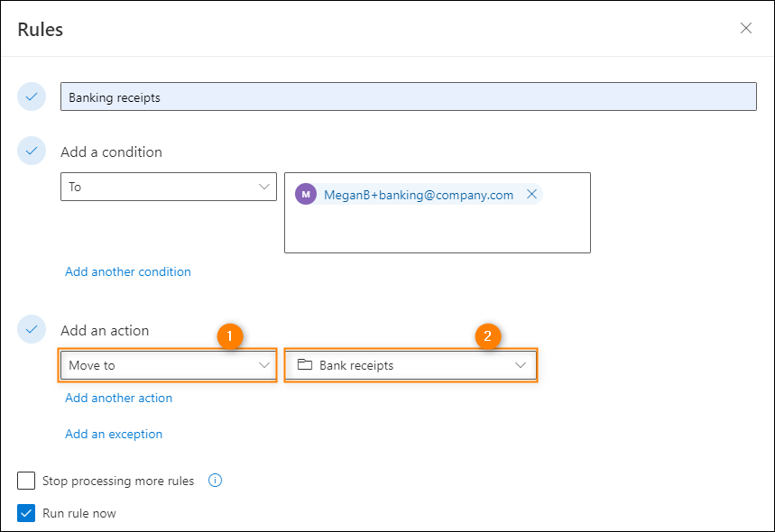Expand the Move to action dropdown
This screenshot has width=775, height=532.
click(169, 365)
